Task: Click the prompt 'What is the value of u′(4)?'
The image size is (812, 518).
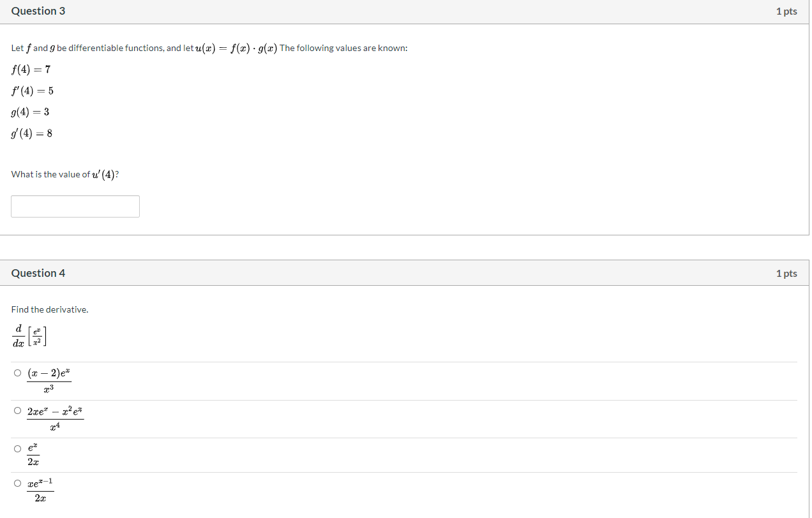Action: click(65, 174)
